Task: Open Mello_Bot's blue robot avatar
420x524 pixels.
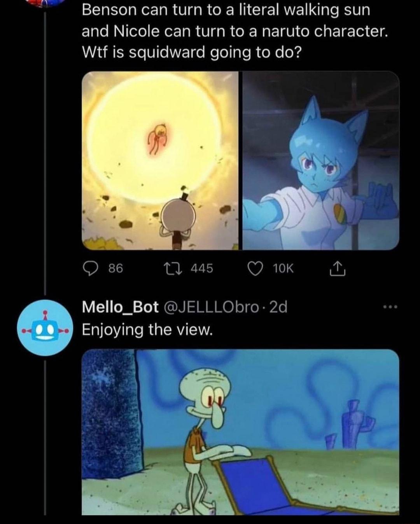Action: [45, 328]
